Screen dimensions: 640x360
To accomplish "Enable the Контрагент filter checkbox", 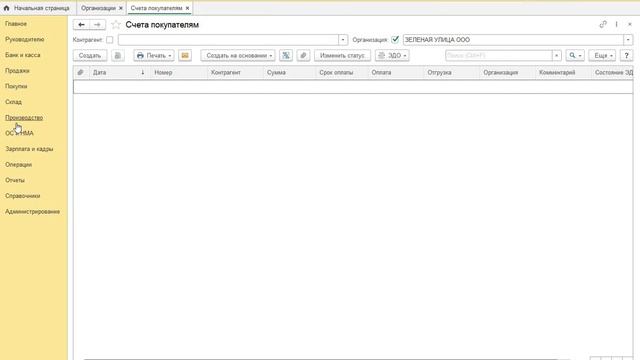I will click(x=109, y=40).
